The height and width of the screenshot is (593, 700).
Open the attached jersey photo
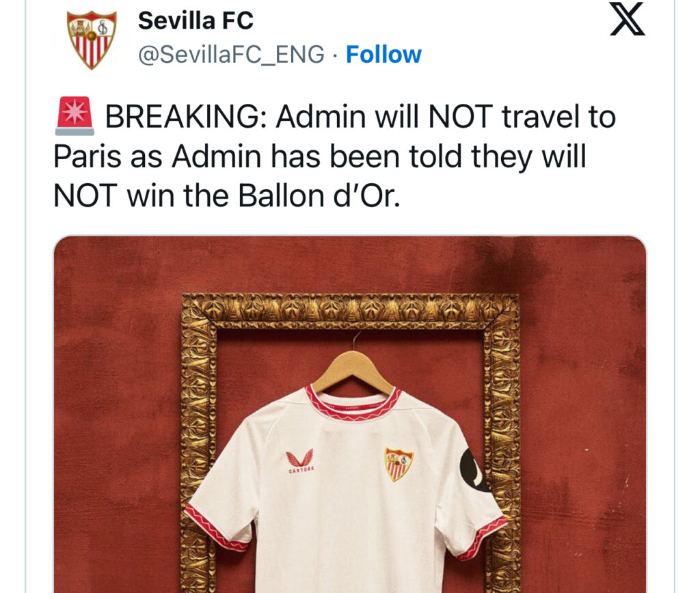click(350, 414)
